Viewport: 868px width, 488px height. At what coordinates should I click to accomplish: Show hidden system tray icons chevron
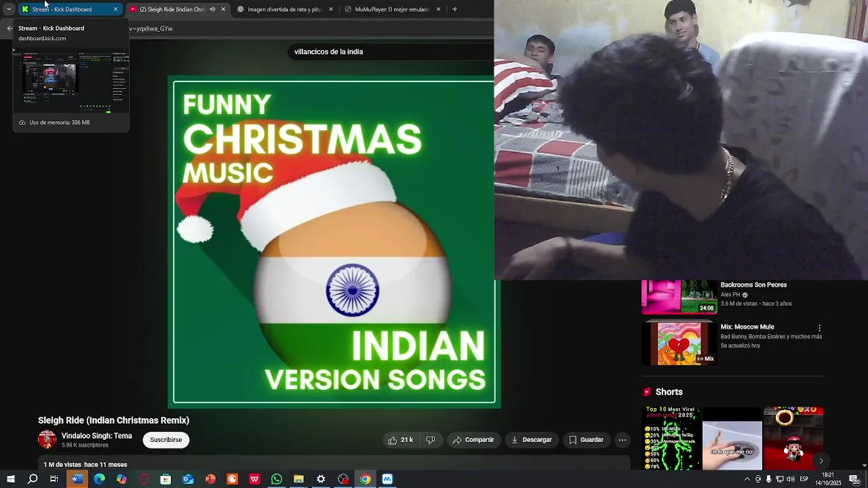pyautogui.click(x=747, y=479)
